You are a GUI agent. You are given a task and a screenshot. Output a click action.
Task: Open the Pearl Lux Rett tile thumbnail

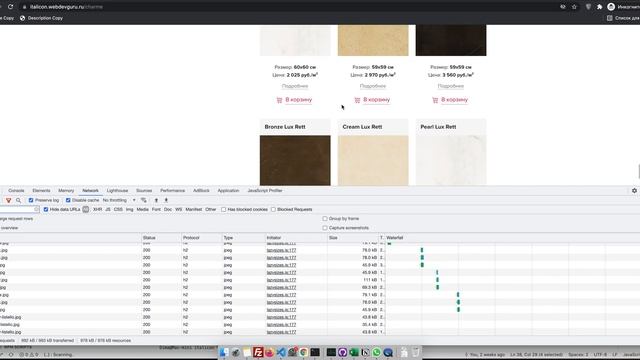tap(451, 160)
